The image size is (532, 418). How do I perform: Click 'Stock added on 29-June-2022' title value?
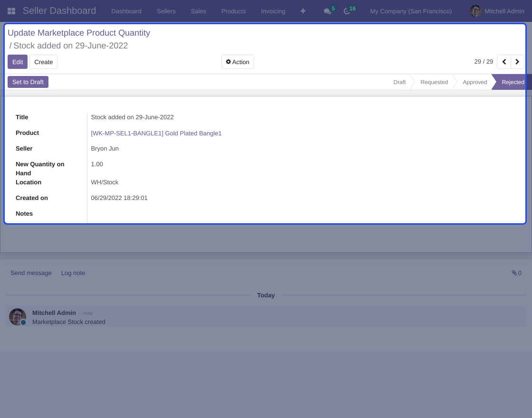[x=133, y=117]
